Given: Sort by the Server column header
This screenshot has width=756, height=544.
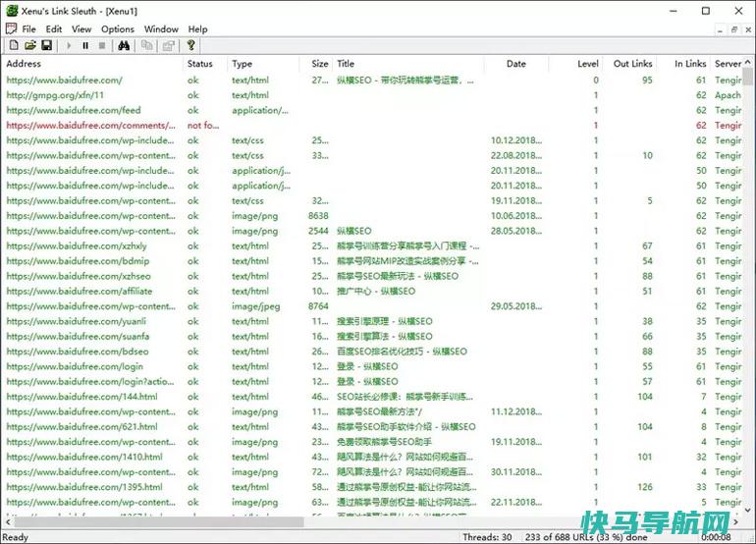Looking at the screenshot, I should tap(728, 64).
